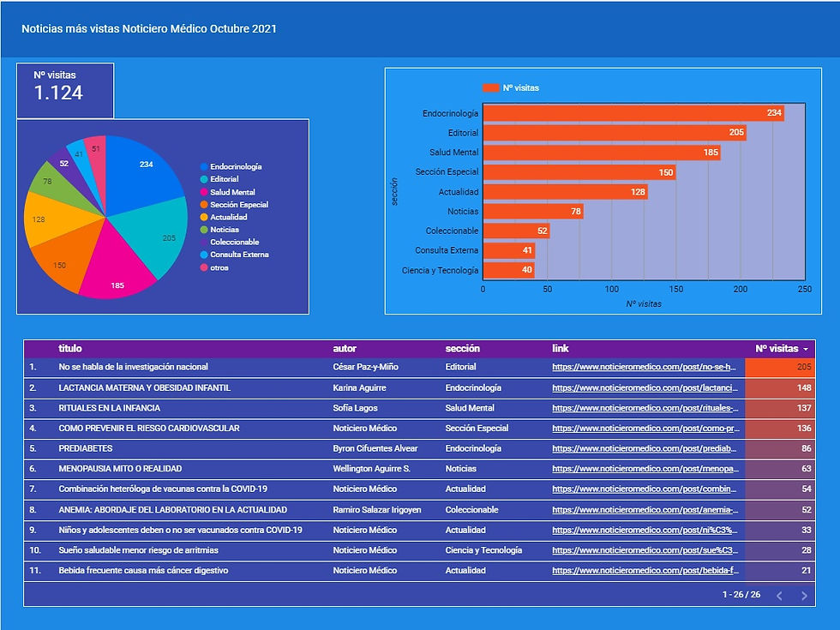840x630 pixels.
Task: Select the Consulta Externa bar with 41
Action: point(509,250)
